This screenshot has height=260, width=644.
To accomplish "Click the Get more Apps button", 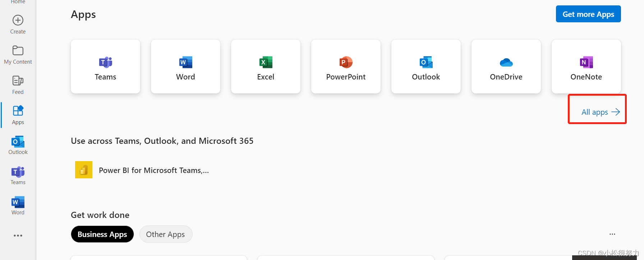I will [x=588, y=14].
